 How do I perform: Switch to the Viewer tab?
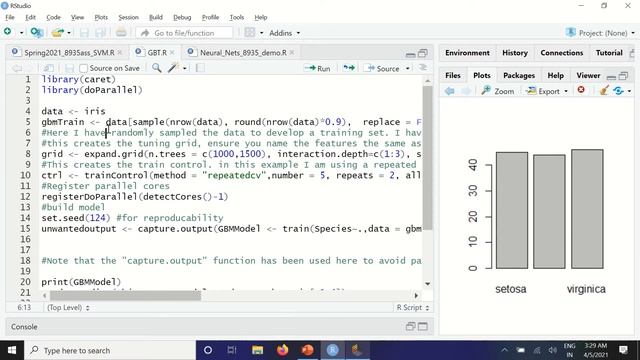coord(588,75)
